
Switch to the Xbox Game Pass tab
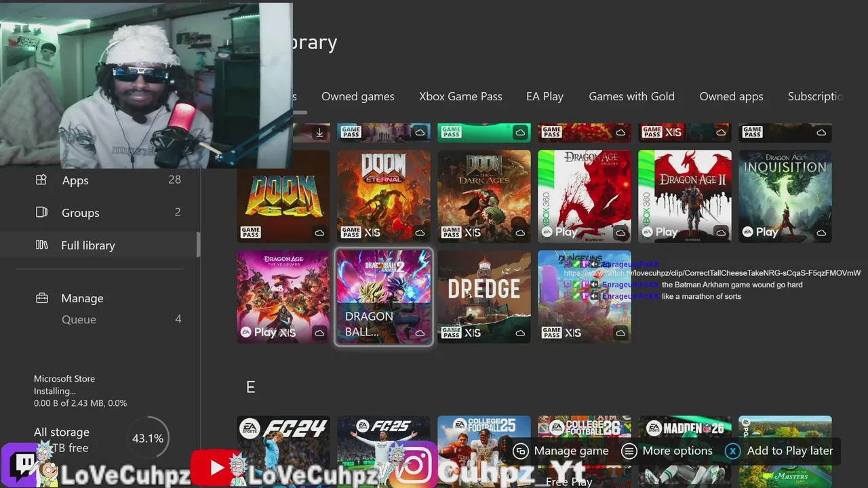click(x=460, y=96)
